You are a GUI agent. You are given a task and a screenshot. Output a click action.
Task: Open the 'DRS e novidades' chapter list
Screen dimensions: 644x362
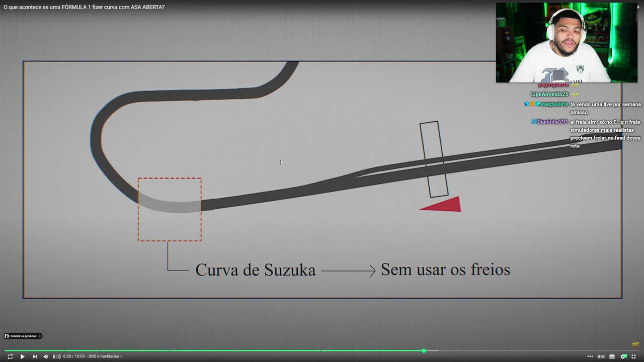pyautogui.click(x=105, y=356)
